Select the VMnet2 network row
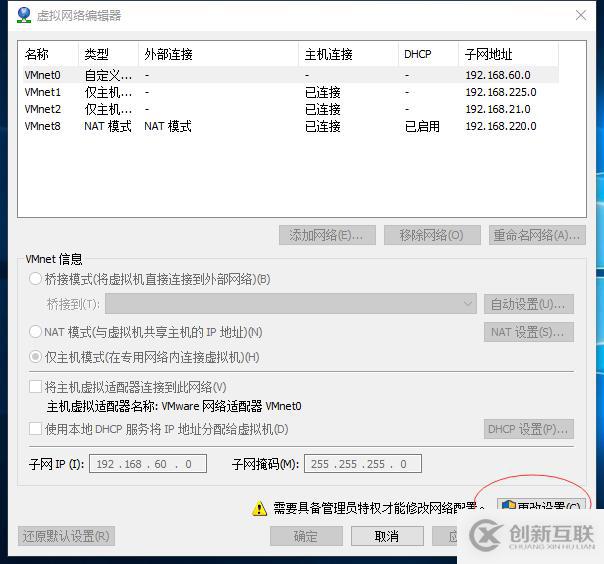The height and width of the screenshot is (564, 604). point(290,109)
